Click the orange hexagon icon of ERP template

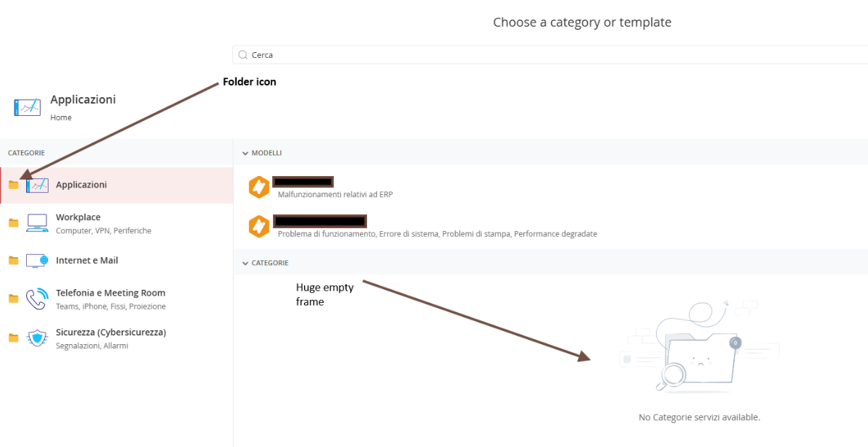click(259, 187)
